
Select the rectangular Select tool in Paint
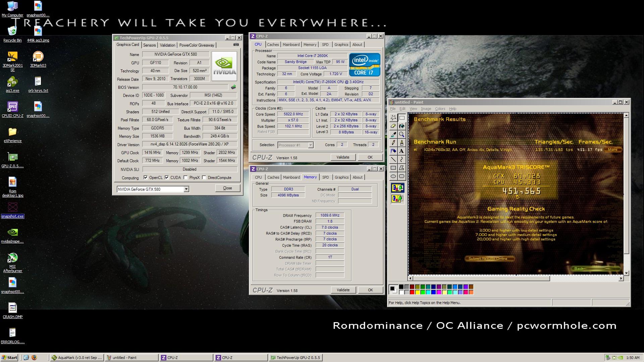[x=401, y=118]
